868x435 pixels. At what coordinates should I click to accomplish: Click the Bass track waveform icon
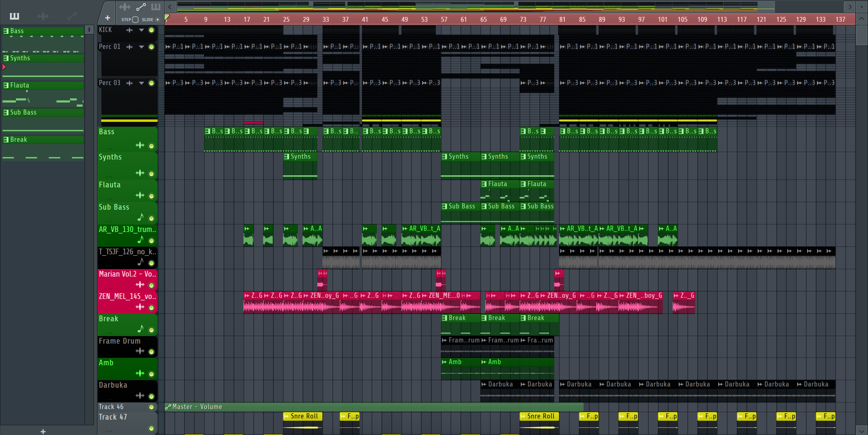point(140,145)
